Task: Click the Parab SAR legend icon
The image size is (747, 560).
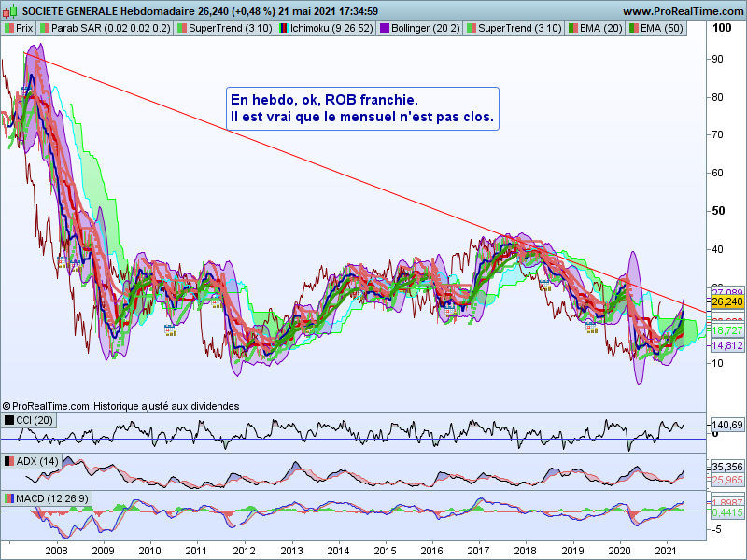Action: coord(44,29)
